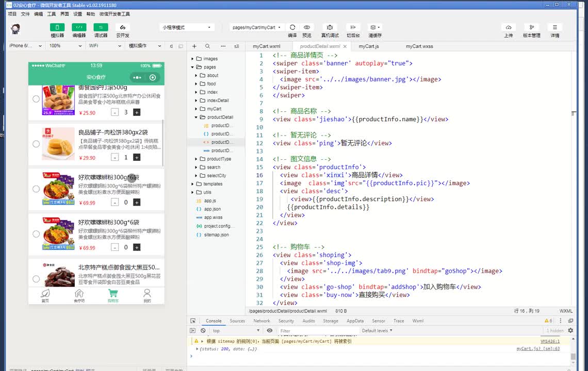This screenshot has height=371, width=588.
Task: Select radio button for 御食园驴打滚 item
Action: tap(36, 99)
